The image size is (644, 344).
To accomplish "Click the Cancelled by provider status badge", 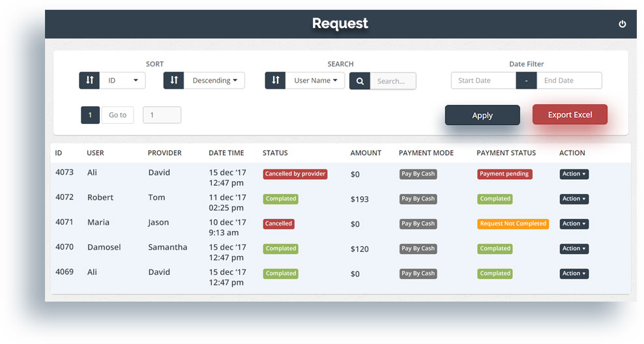I will [x=295, y=174].
